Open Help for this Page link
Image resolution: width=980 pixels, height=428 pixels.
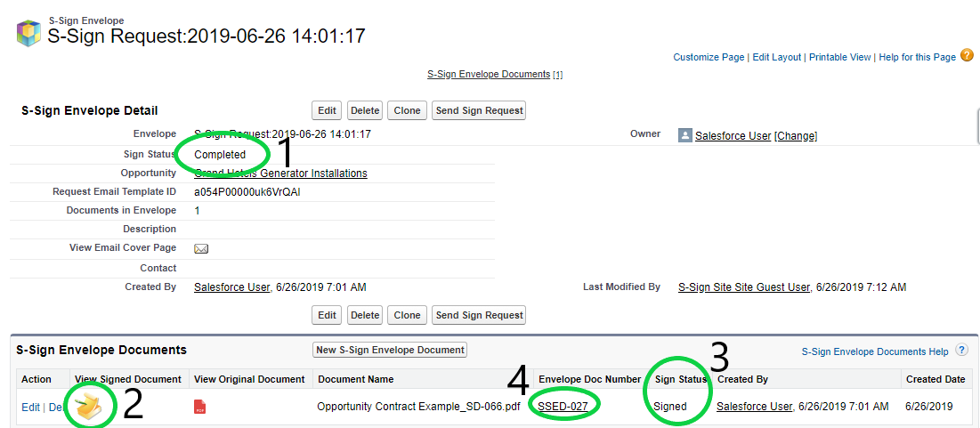click(x=917, y=57)
